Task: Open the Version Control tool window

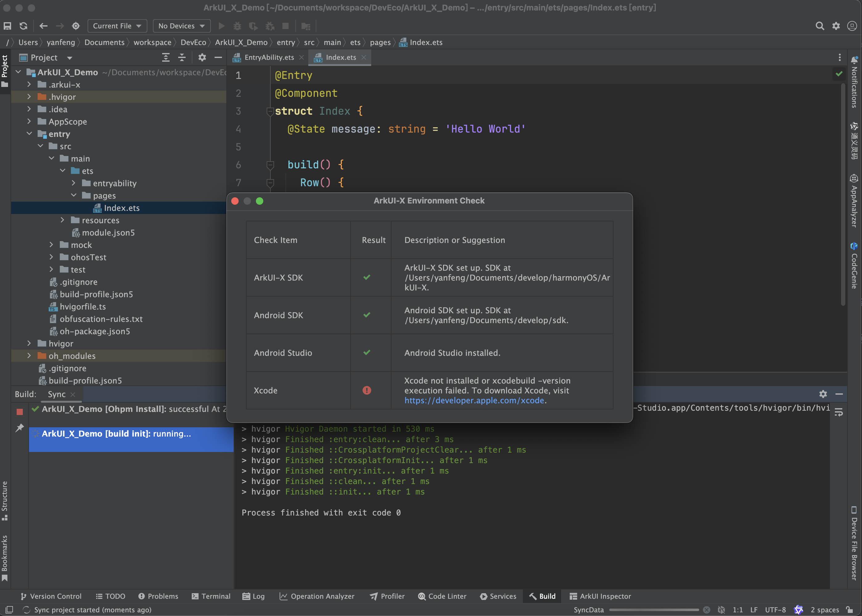Action: pos(51,596)
